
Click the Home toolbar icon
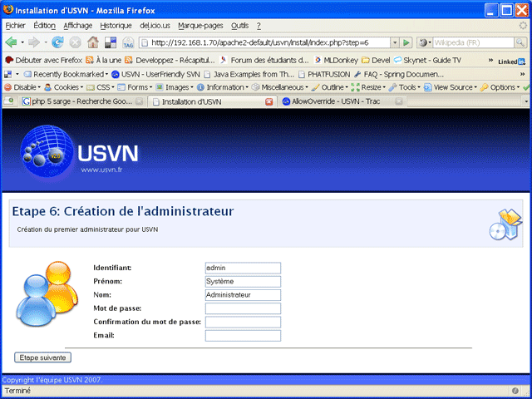coord(93,42)
